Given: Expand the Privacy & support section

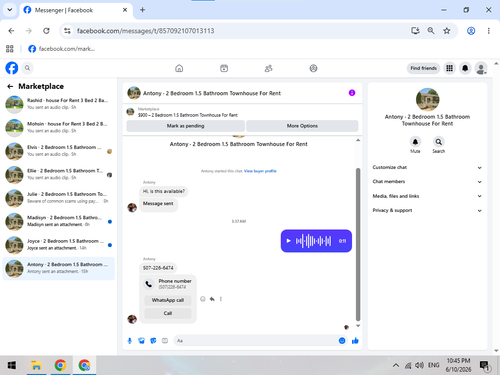Looking at the screenshot, I should [x=427, y=210].
